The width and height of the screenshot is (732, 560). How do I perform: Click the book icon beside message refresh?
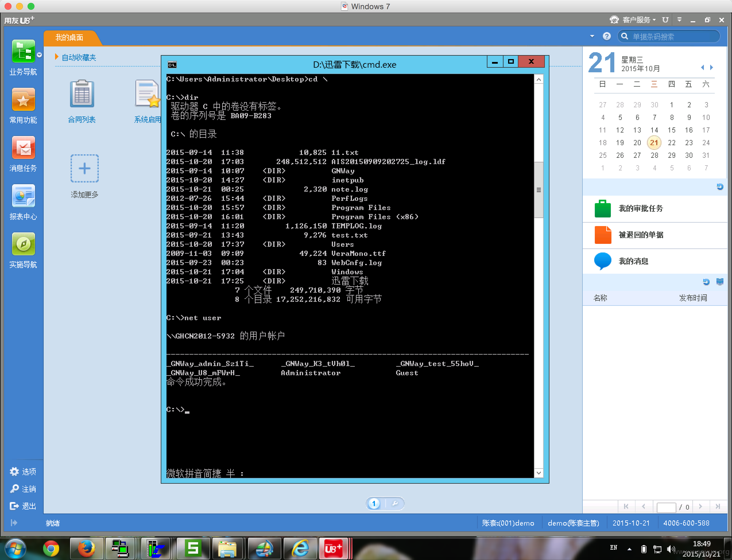click(x=720, y=282)
